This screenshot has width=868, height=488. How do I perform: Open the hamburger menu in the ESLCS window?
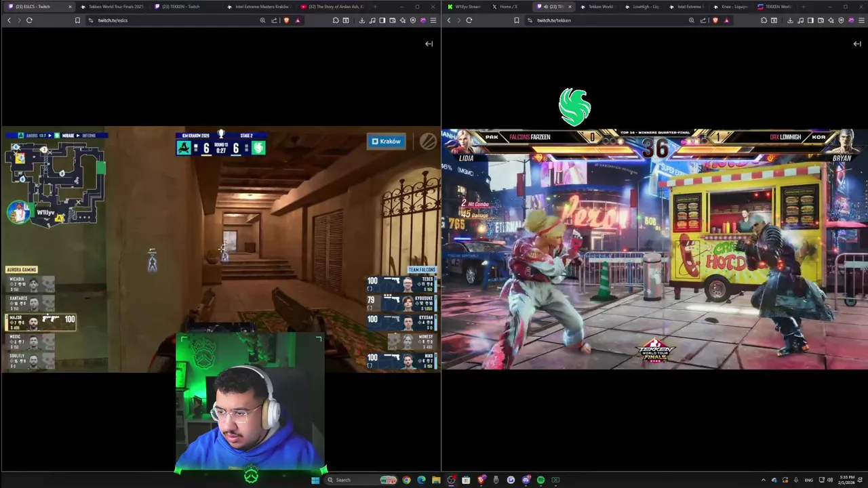pos(433,20)
